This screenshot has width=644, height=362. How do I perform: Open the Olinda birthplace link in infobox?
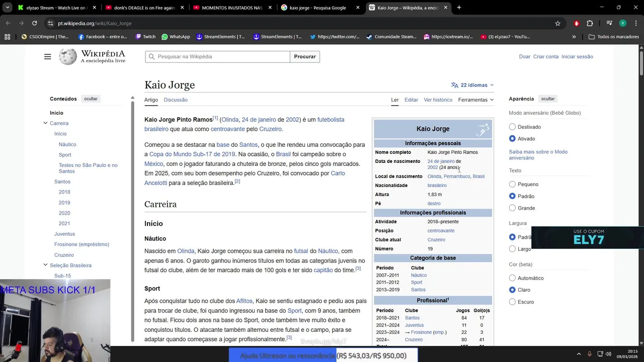click(x=434, y=176)
